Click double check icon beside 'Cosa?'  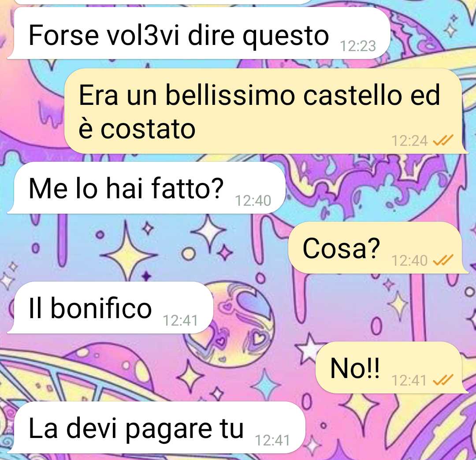(443, 260)
